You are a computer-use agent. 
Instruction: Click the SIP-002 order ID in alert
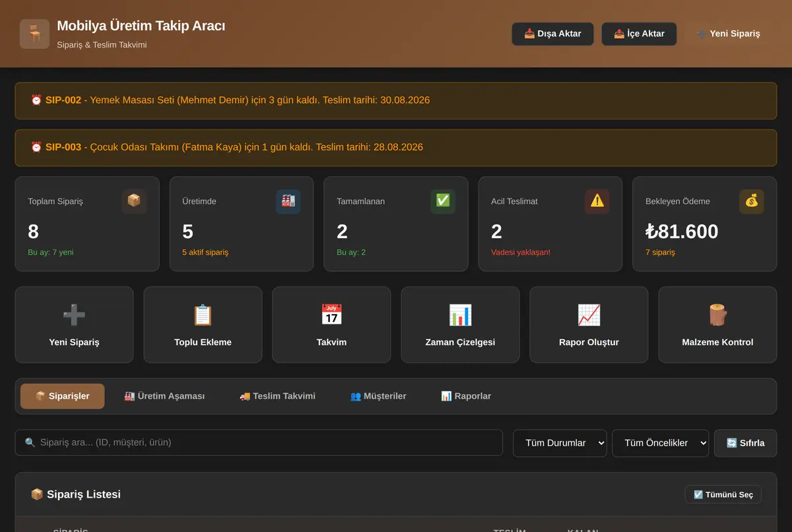pos(63,100)
